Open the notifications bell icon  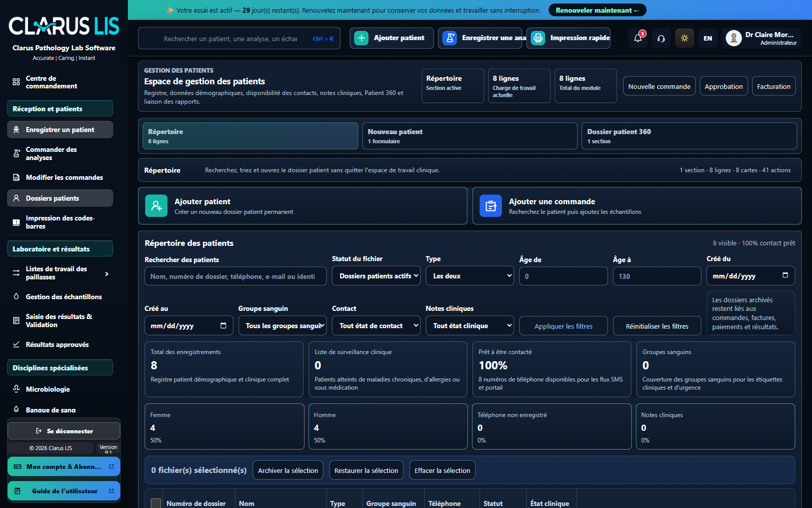[638, 38]
